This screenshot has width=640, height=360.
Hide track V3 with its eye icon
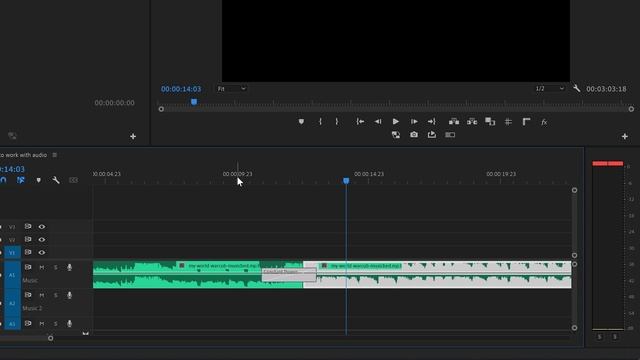coord(42,227)
